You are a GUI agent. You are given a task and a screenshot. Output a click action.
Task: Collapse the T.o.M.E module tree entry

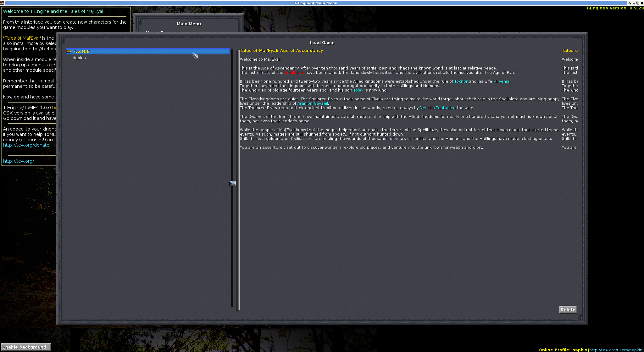pos(69,51)
